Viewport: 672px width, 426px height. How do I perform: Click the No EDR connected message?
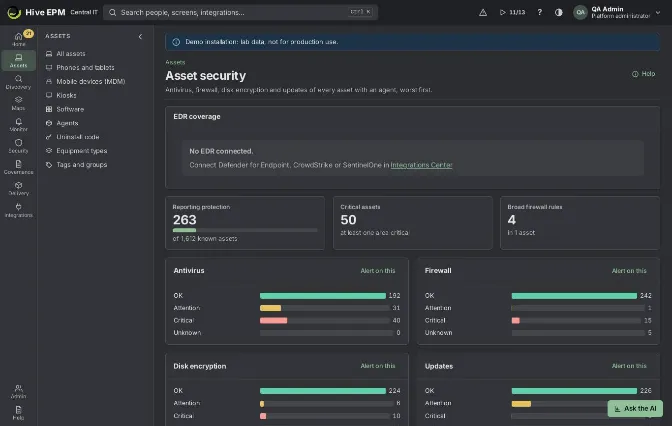221,151
